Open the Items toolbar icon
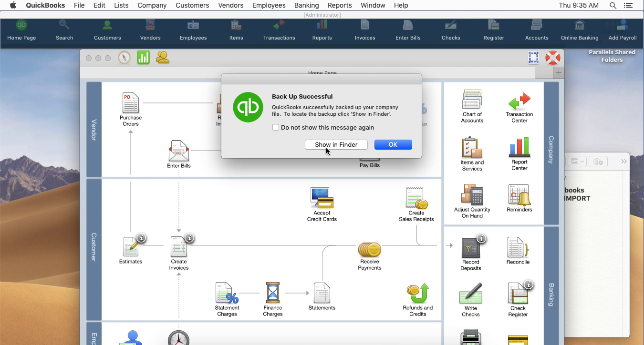The width and height of the screenshot is (644, 345). tap(236, 30)
